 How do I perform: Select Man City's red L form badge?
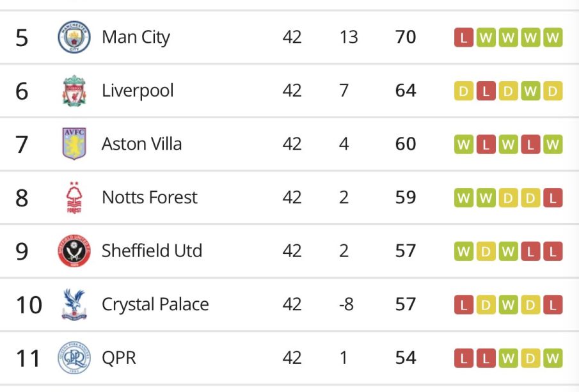[464, 37]
